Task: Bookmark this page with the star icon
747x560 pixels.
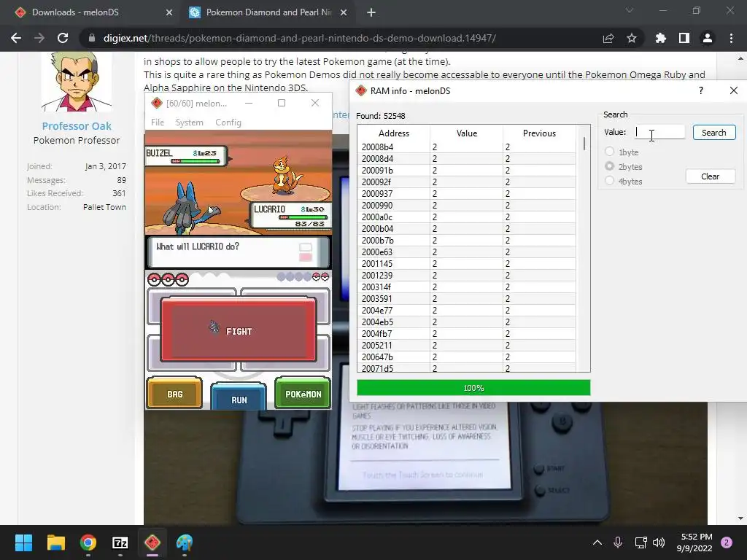Action: point(631,38)
